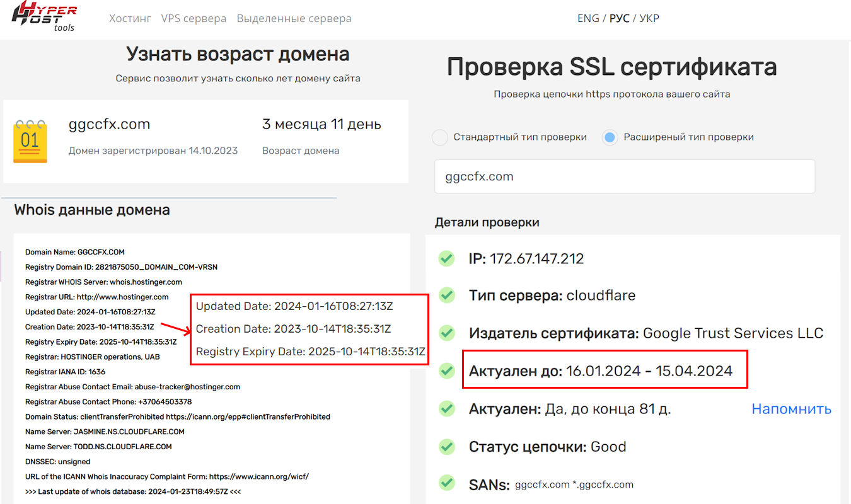
Task: Click the green checkmark beside Тип сервера
Action: click(x=447, y=295)
